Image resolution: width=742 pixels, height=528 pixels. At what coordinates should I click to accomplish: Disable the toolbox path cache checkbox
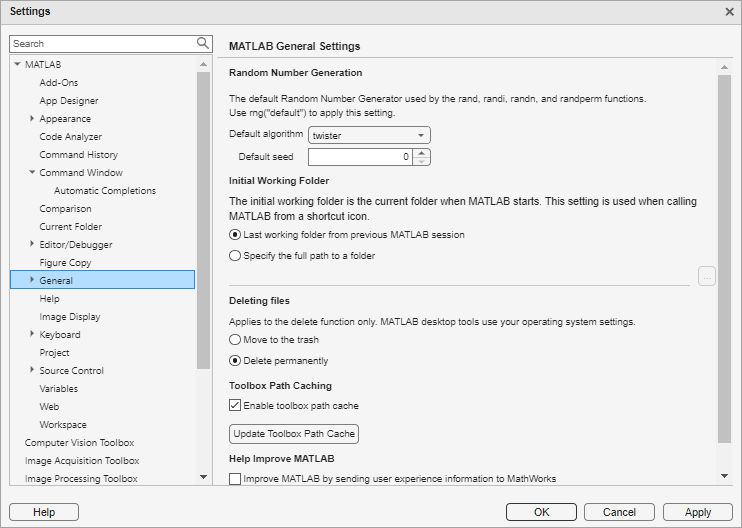235,406
